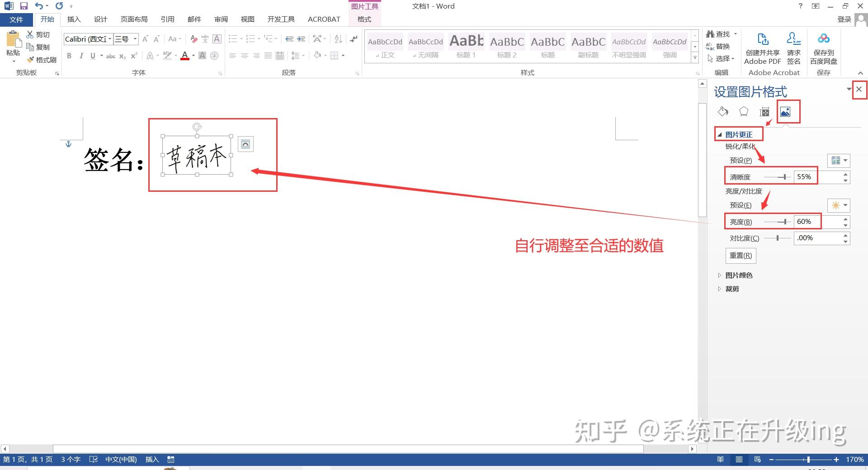Image resolution: width=868 pixels, height=470 pixels.
Task: Click the Shrink Font icon
Action: point(156,39)
